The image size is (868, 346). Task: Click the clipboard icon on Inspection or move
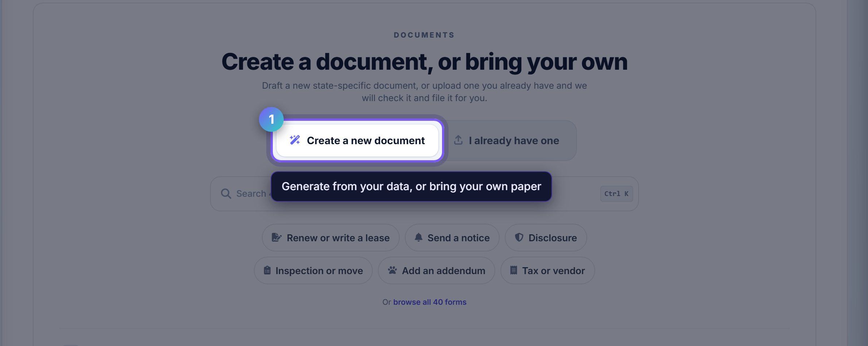click(267, 270)
